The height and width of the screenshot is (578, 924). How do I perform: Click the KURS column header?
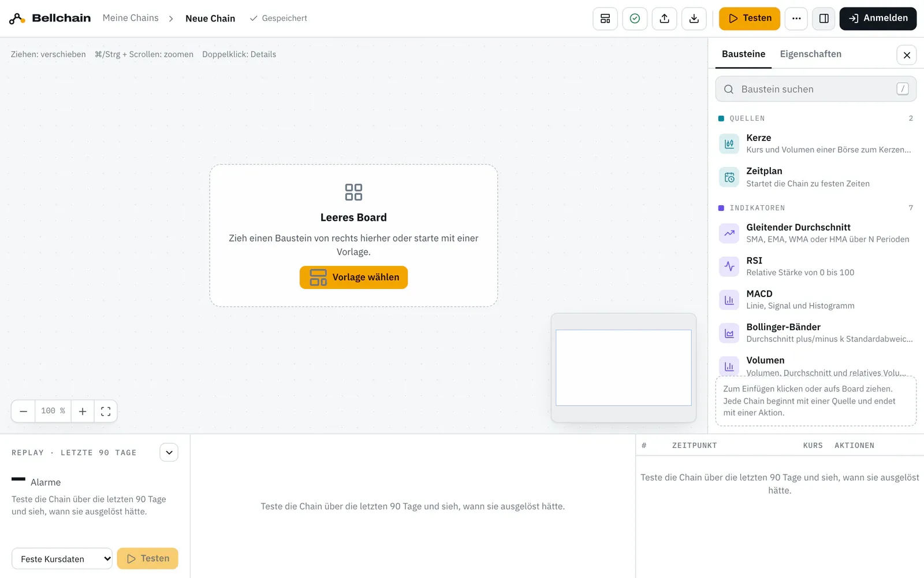[x=813, y=446]
